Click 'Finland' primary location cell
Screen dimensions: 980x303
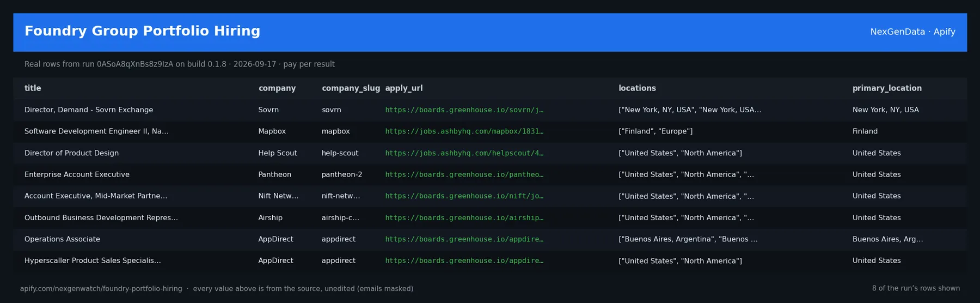pos(865,131)
